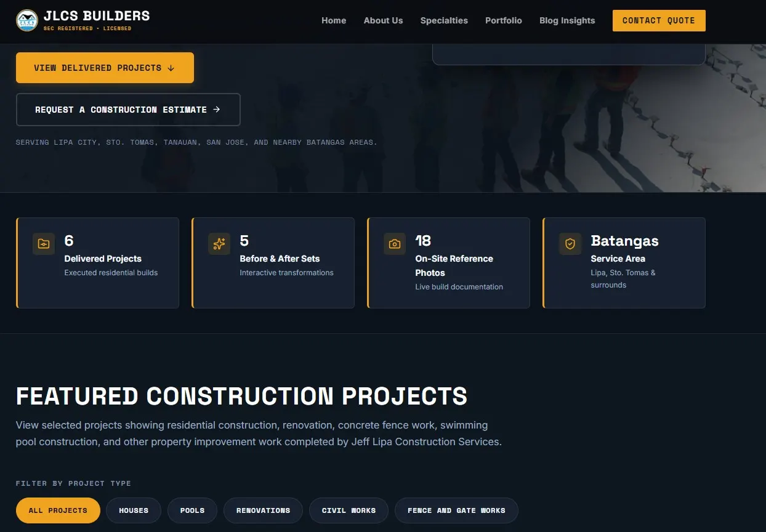This screenshot has height=532, width=766.
Task: Filter projects by Houses
Action: tap(134, 510)
